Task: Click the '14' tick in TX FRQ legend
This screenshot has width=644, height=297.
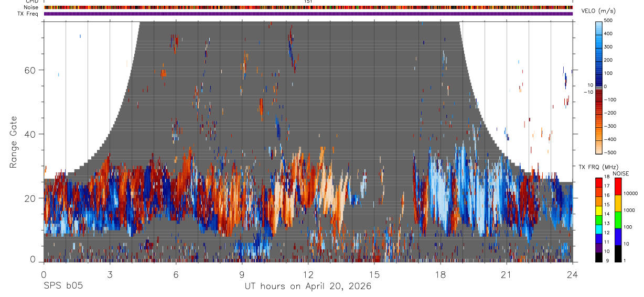Action: [607, 214]
